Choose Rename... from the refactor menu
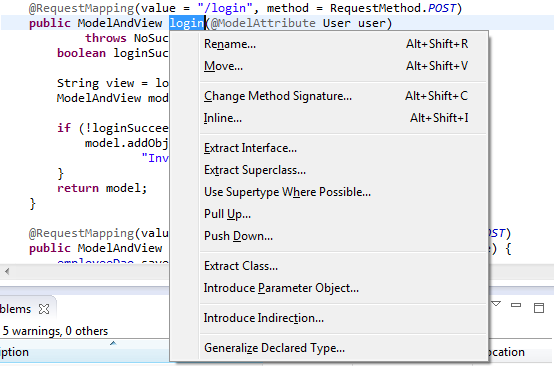This screenshot has height=366, width=554. pos(343,44)
